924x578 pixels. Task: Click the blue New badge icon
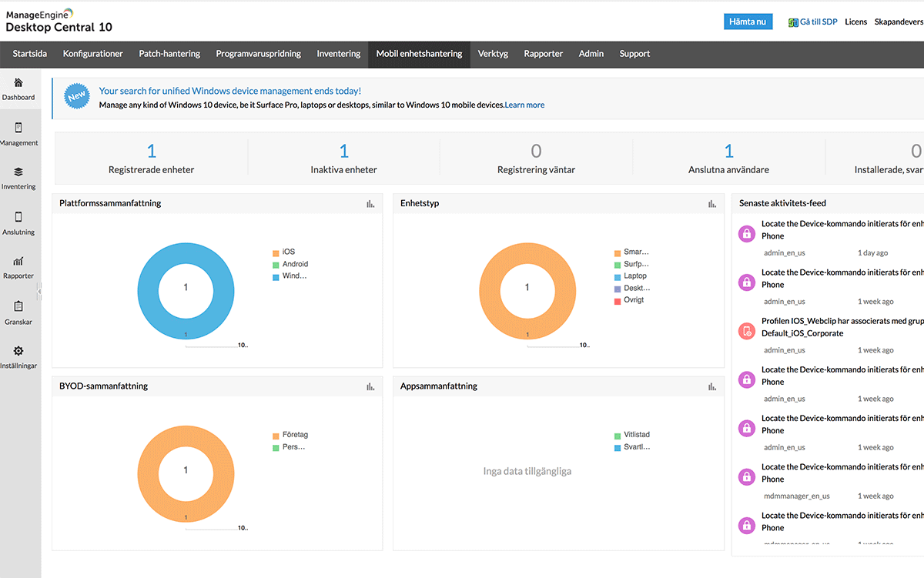pyautogui.click(x=77, y=96)
